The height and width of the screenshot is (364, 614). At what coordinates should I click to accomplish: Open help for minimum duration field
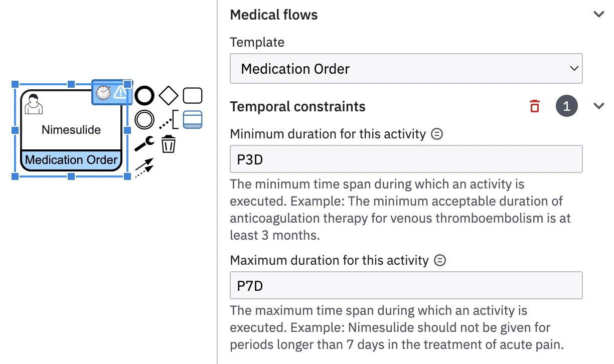(436, 133)
